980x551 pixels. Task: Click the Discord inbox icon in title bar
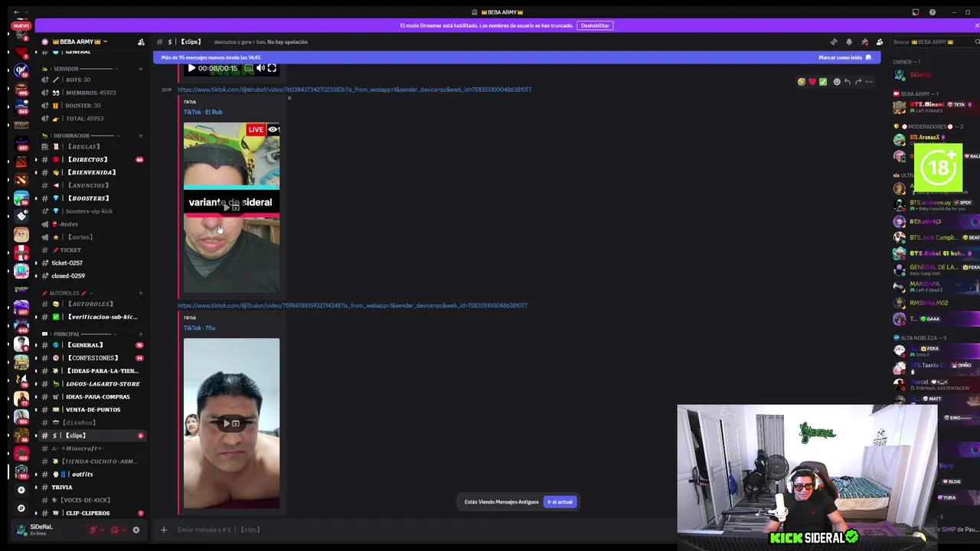pos(916,12)
